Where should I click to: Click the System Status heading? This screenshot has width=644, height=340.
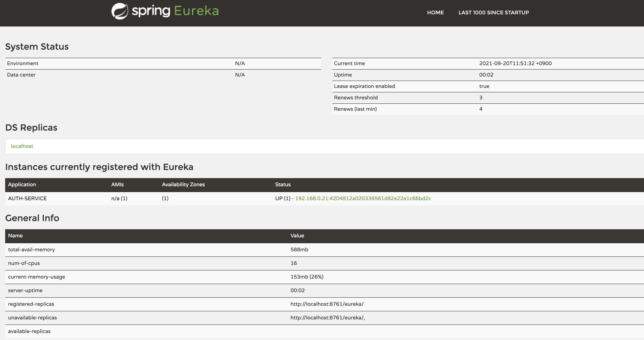coord(37,47)
